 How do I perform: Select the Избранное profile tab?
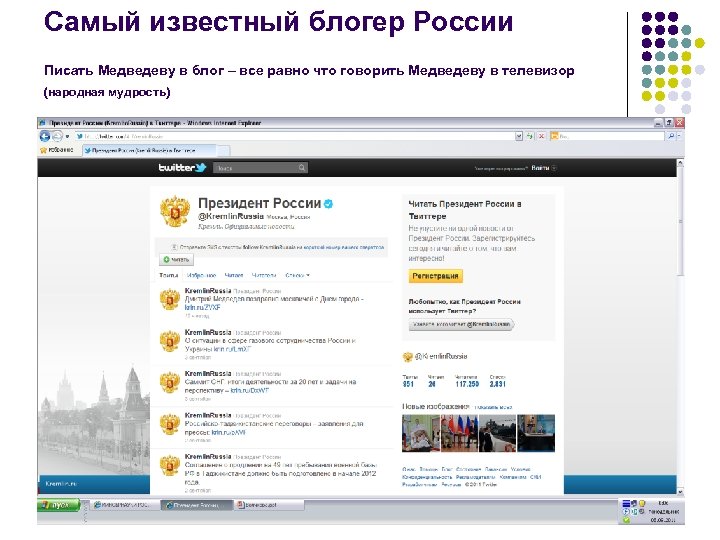pyautogui.click(x=202, y=276)
